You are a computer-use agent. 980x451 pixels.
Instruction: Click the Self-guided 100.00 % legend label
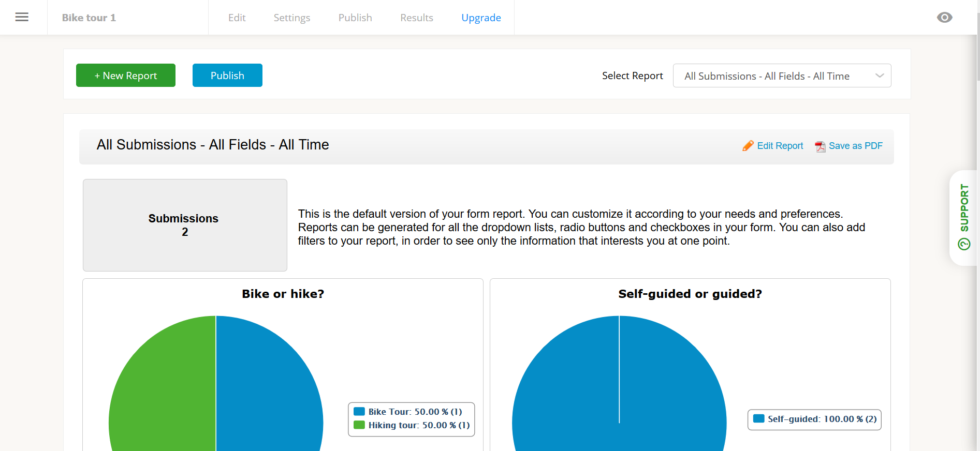point(822,419)
